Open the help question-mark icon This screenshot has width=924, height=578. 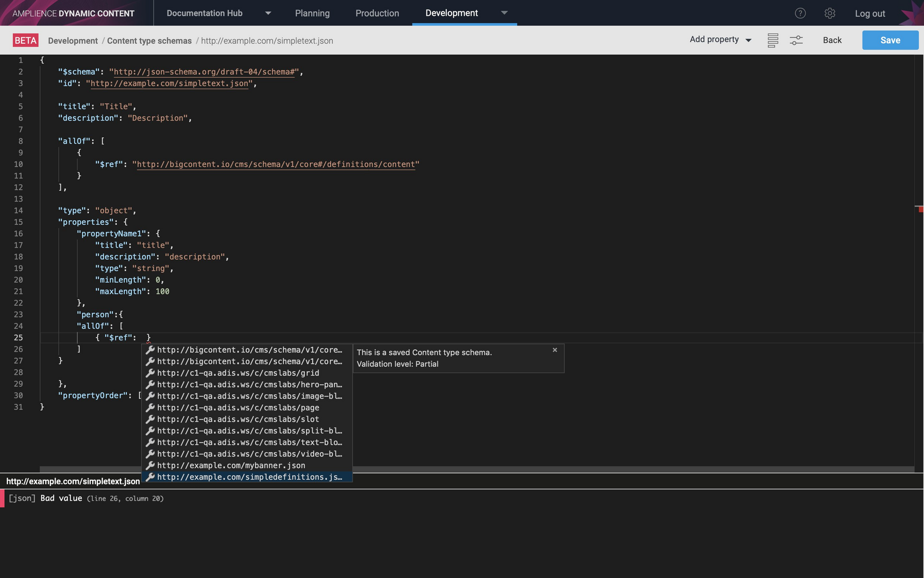tap(800, 13)
